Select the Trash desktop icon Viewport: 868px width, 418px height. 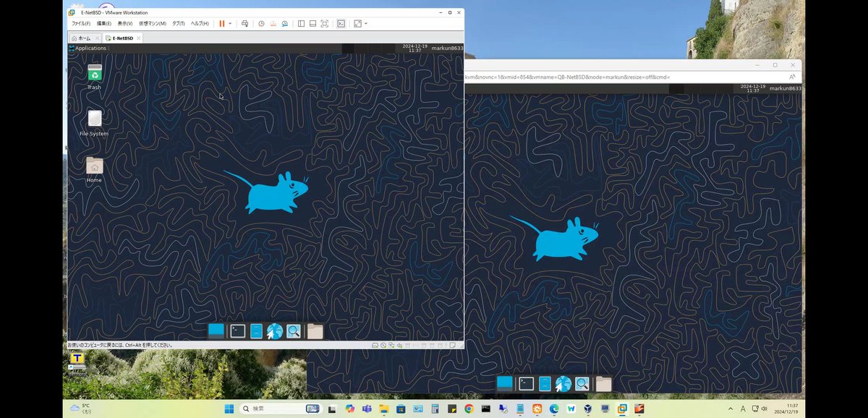pyautogui.click(x=94, y=77)
